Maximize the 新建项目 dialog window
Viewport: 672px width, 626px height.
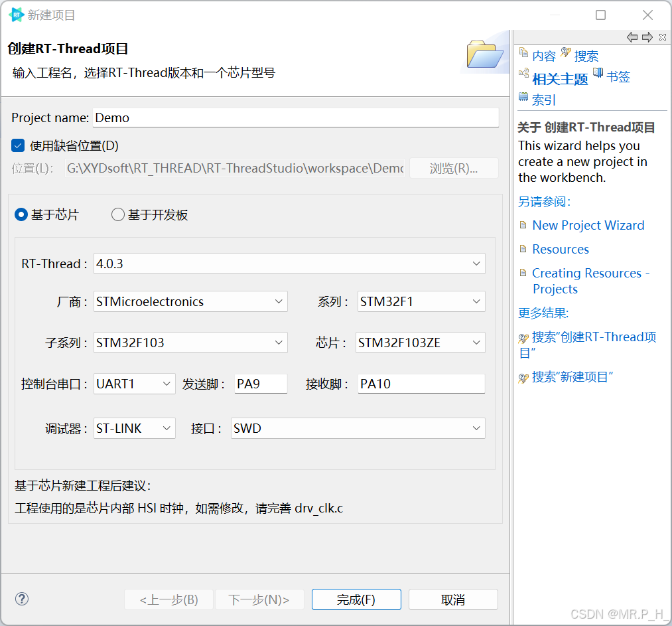(601, 15)
